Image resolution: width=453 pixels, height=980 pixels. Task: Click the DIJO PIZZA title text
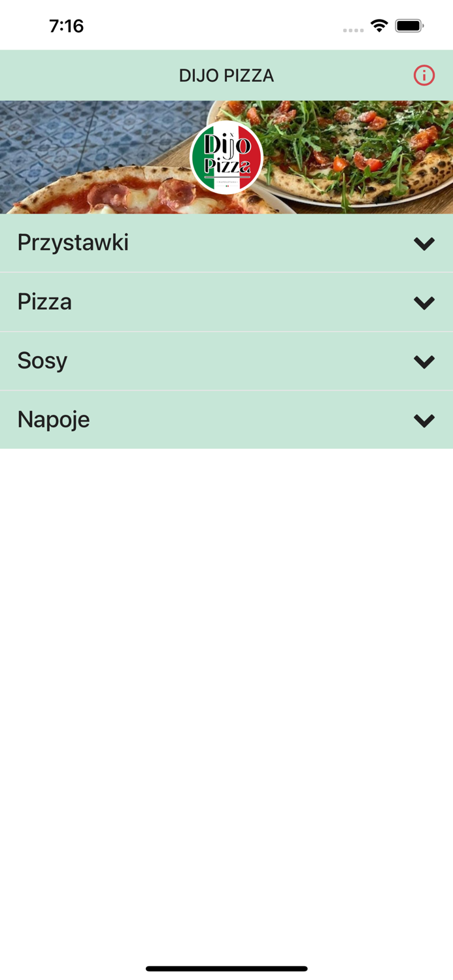click(227, 76)
